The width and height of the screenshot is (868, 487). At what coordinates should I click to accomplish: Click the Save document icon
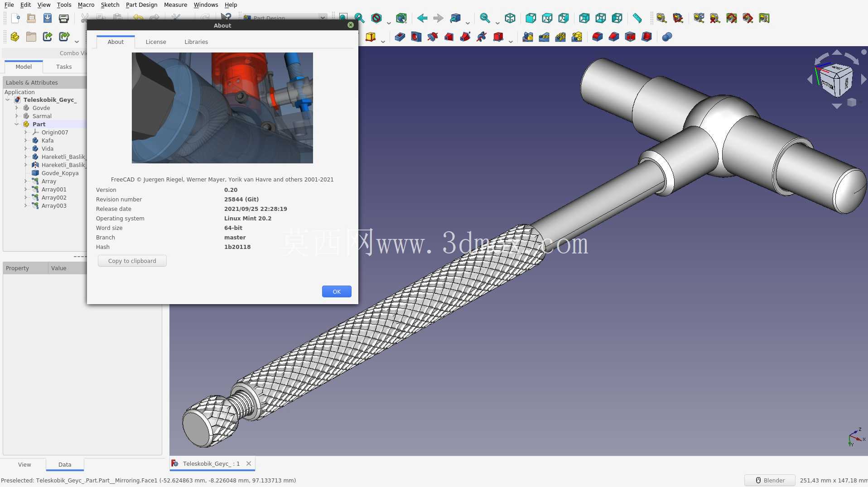coord(48,18)
